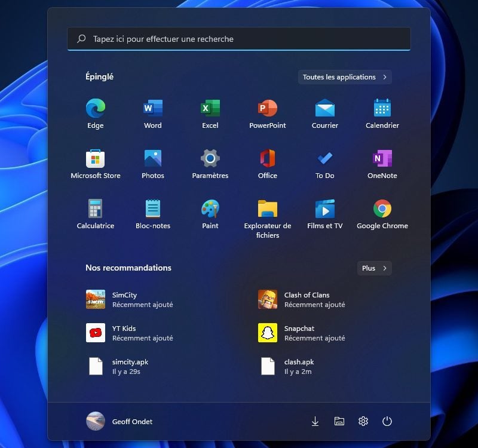
Task: Launch the Office app
Action: pyautogui.click(x=267, y=164)
